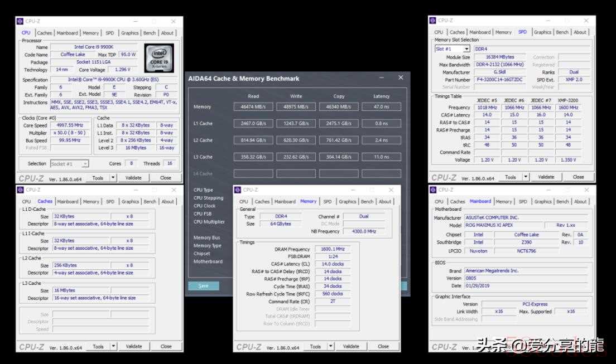Click the Tools button in the Caches CPU-Z window
This screenshot has width=616, height=364.
98,347
